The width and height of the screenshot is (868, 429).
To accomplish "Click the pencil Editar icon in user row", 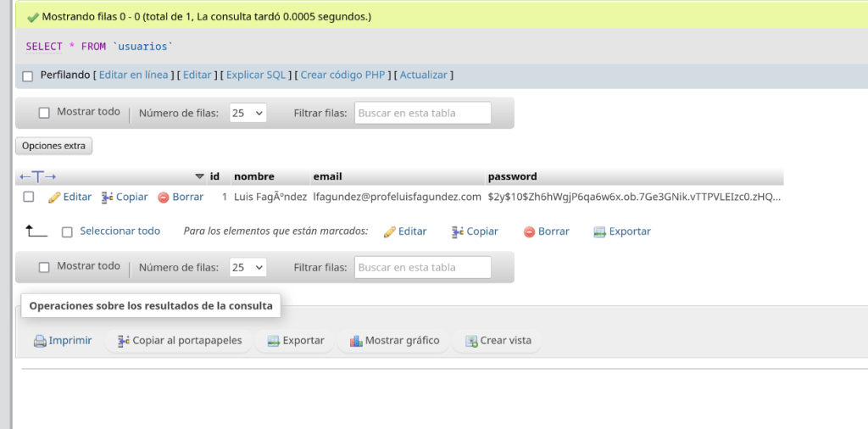I will pos(54,197).
